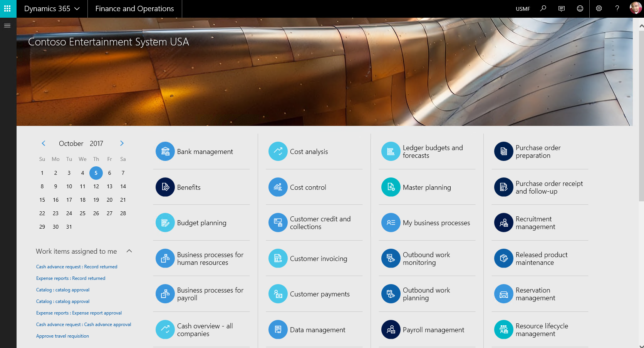Open Resource lifecycle management icon
The image size is (644, 348).
[x=504, y=330]
